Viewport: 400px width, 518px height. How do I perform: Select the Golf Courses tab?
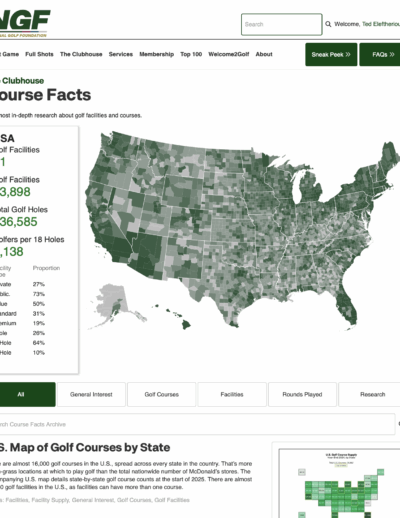coord(162,394)
